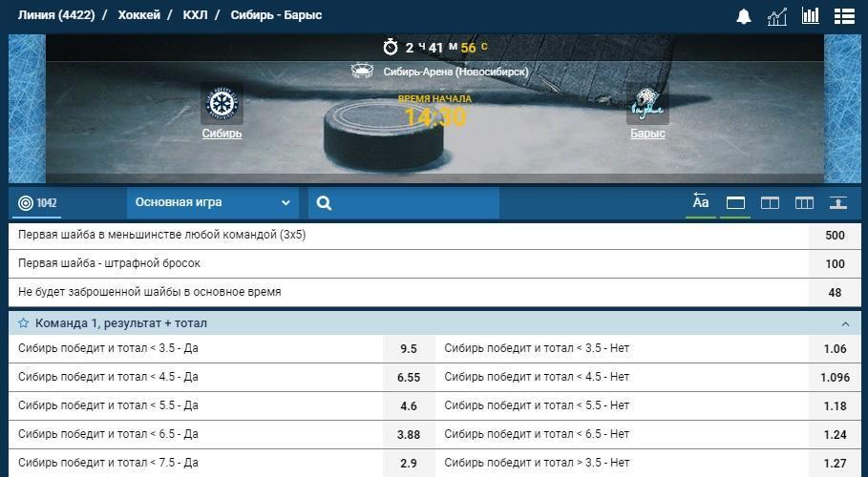Screen dimensions: 868x477
Task: Click the notifications bell icon
Action: pos(743,16)
